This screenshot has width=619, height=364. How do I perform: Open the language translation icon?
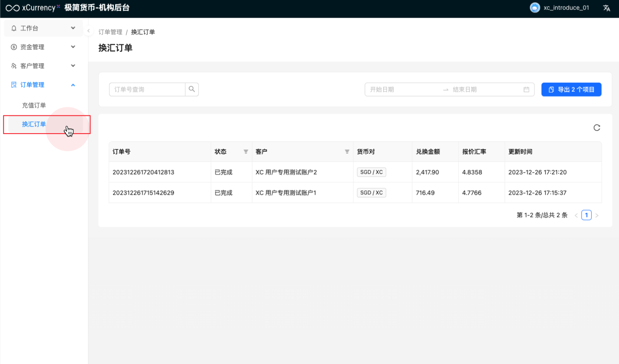(x=606, y=8)
